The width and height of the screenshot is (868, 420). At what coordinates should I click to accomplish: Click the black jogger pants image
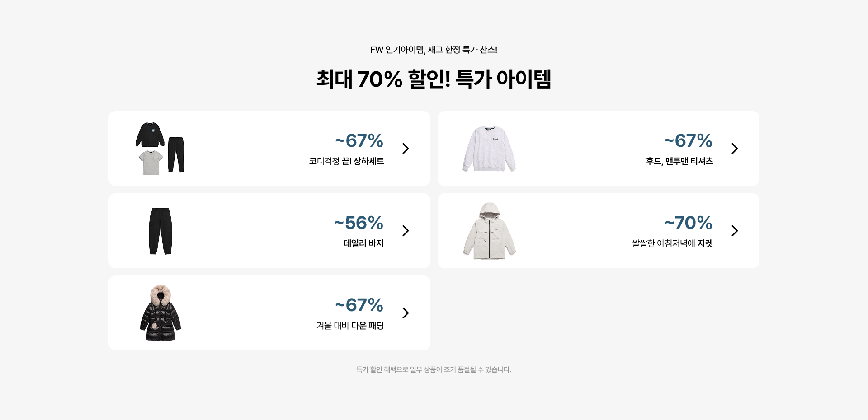(160, 231)
